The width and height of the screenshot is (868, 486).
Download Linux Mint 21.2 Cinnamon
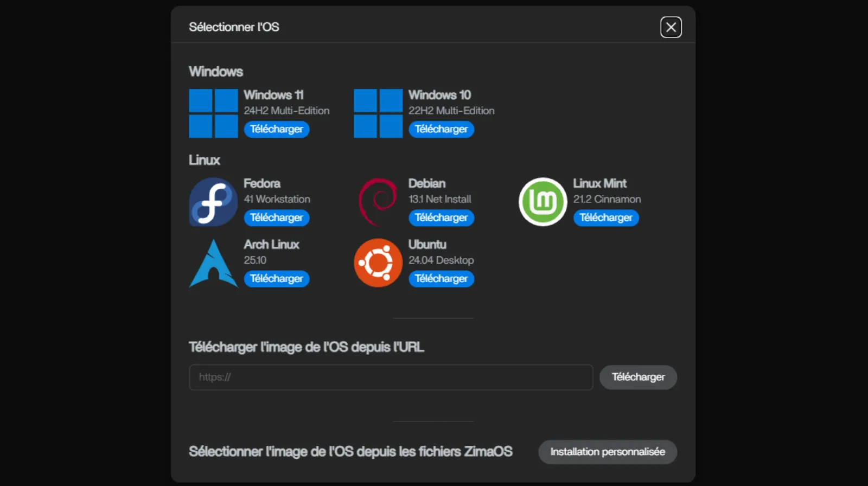605,218
